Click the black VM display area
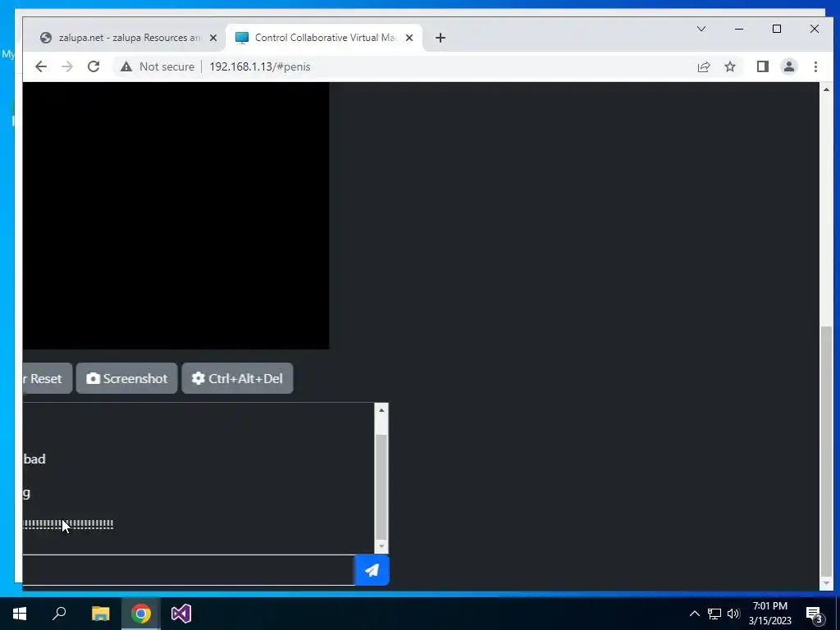840x630 pixels. click(176, 216)
